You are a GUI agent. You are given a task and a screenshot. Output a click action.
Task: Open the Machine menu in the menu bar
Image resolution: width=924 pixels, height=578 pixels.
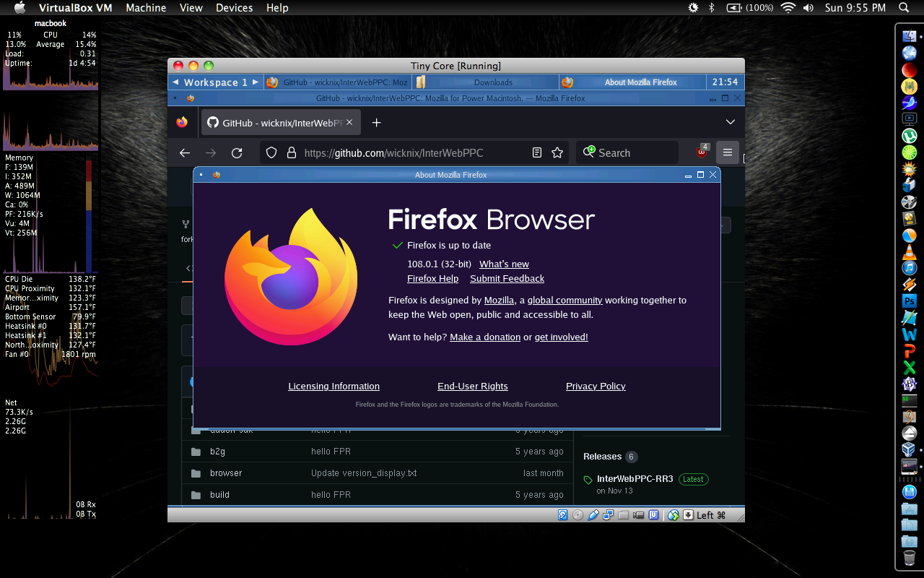[146, 8]
